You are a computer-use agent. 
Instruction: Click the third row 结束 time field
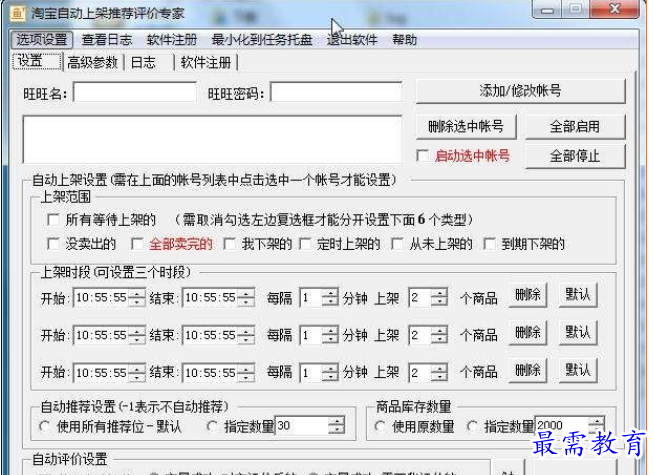[x=210, y=372]
